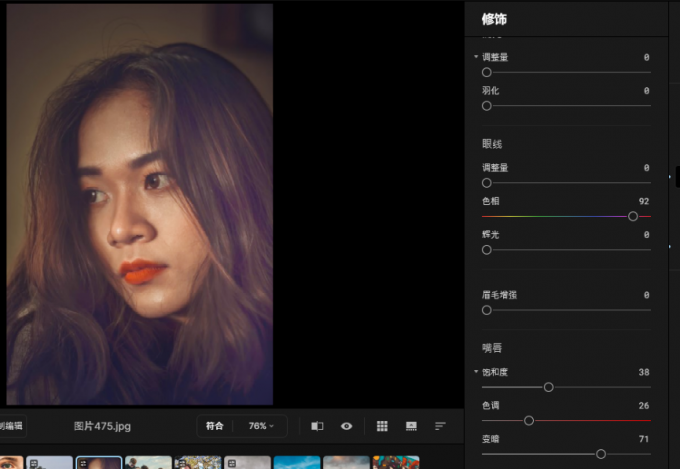
Task: Click the 色相 value 92
Action: click(644, 201)
